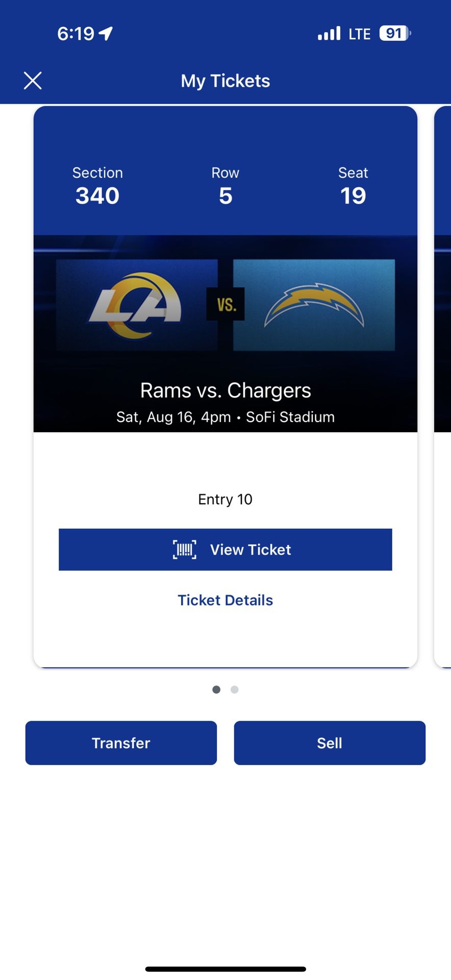Tap the Seat 19 label
The image size is (451, 980).
coord(353,187)
